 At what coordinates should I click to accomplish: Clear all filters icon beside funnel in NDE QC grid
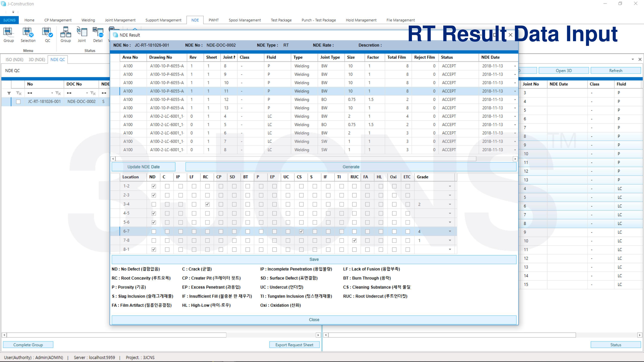click(x=19, y=93)
